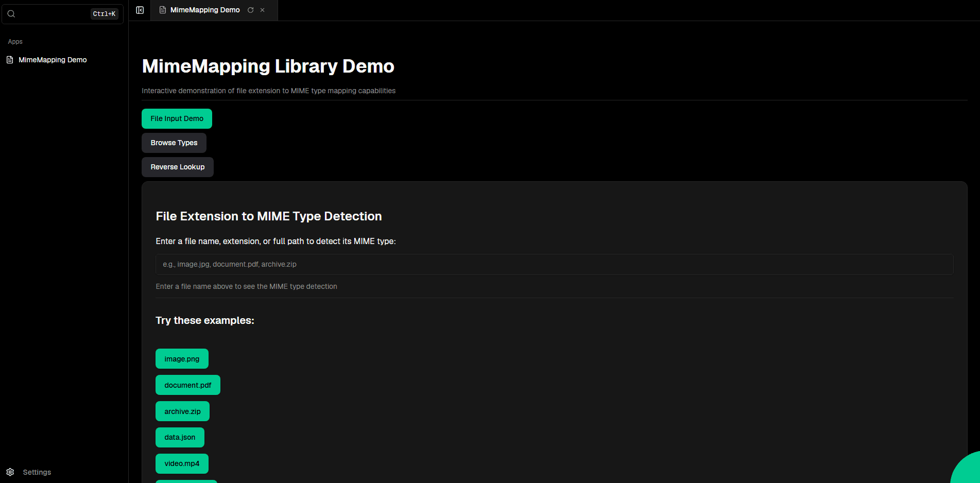Try the image.png example
Viewport: 980px width, 483px height.
coord(182,359)
